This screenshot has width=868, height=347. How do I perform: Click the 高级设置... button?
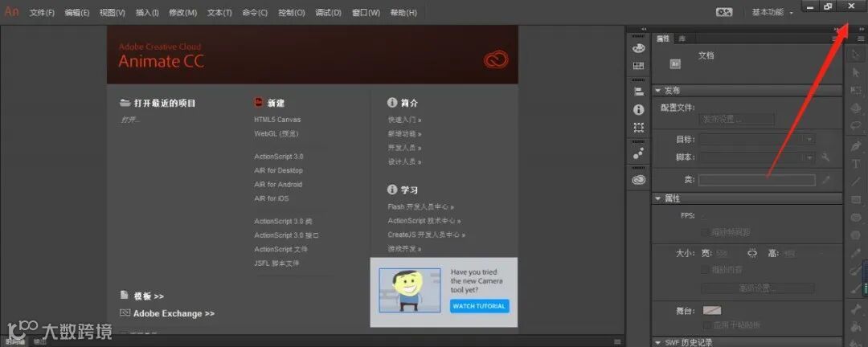758,288
